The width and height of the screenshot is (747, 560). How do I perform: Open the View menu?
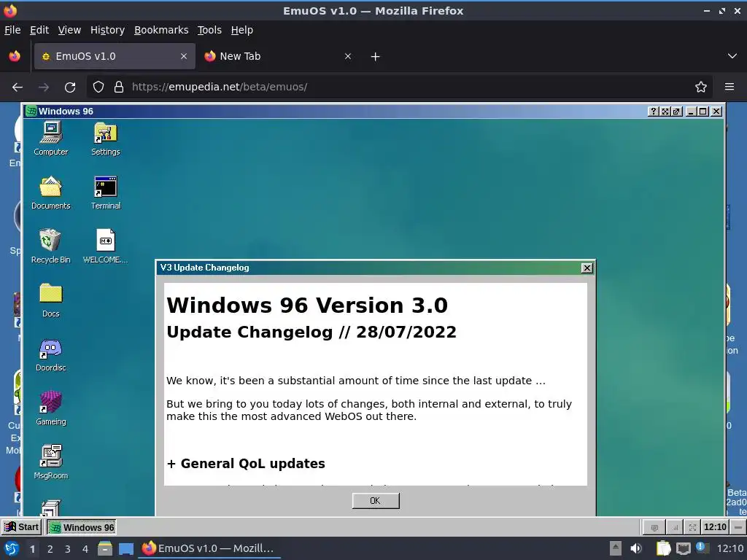(69, 30)
